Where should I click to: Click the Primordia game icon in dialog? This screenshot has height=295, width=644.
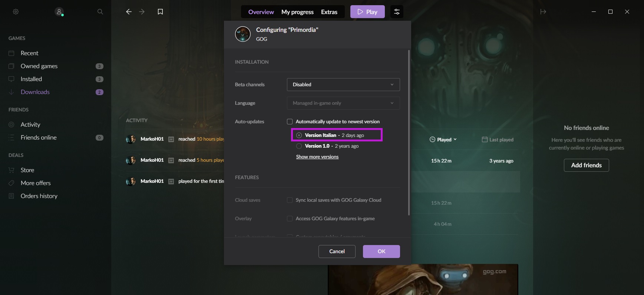[x=243, y=34]
